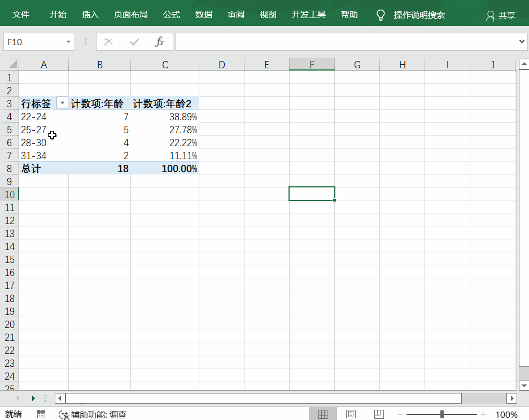Screen dimensions: 529x420
Task: Click the 计数项:年龄 header cell
Action: point(99,103)
